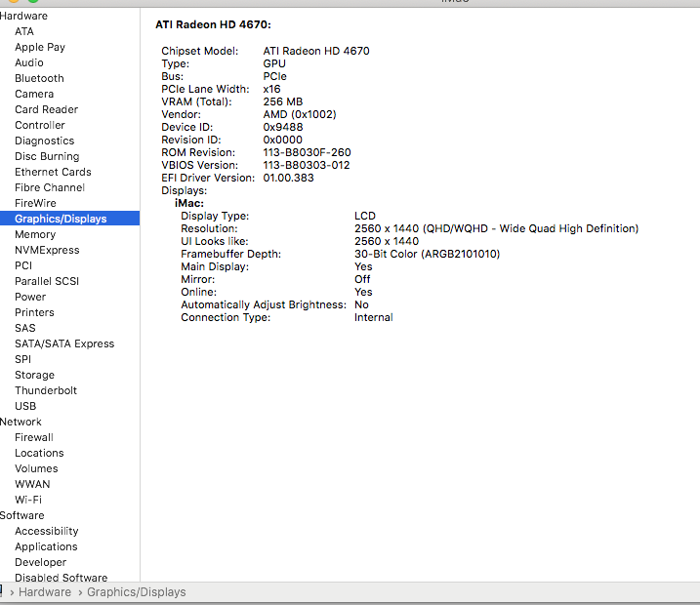Click Automatically Adjust Brightness value No
Viewport: 700px width, 605px height.
(x=361, y=304)
